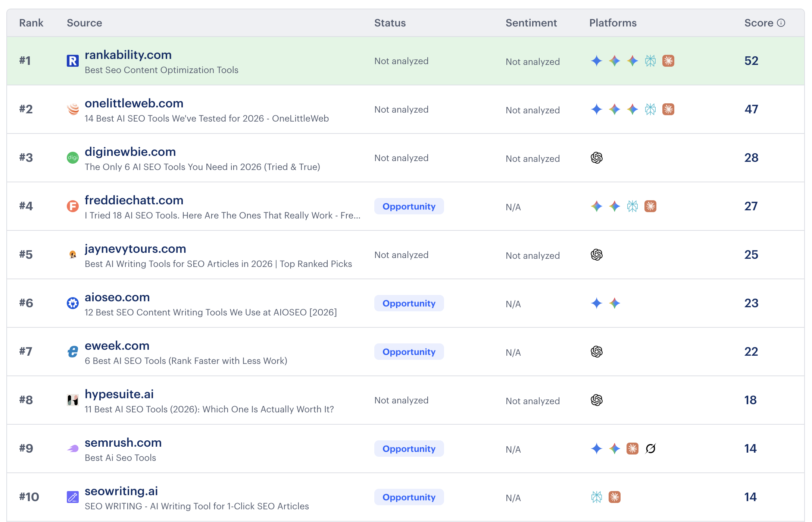Click "Best Ai Seo Tools" title text

pos(120,458)
